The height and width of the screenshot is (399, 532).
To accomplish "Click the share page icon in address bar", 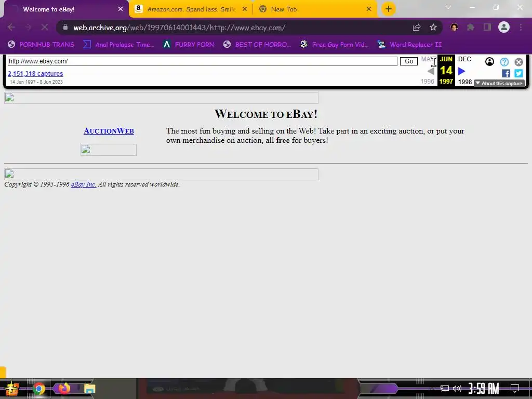I will (x=417, y=28).
